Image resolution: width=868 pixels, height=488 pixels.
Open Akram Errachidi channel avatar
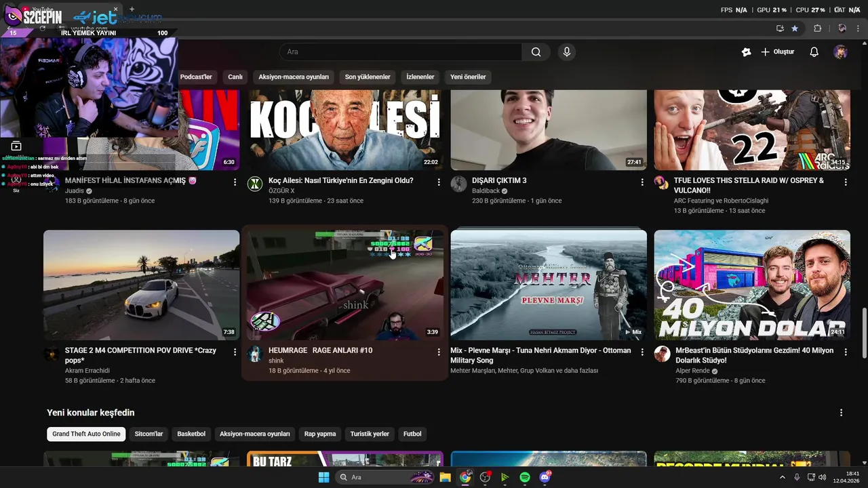coord(52,354)
